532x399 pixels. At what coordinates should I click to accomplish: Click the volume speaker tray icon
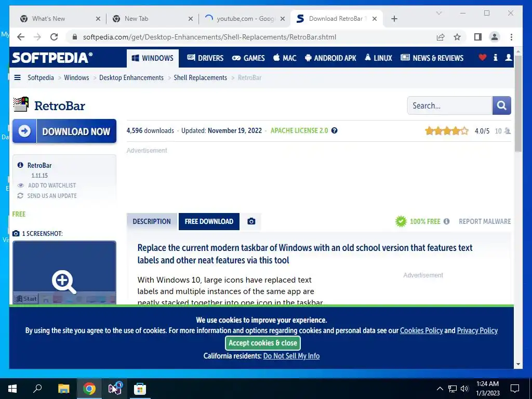[464, 389]
